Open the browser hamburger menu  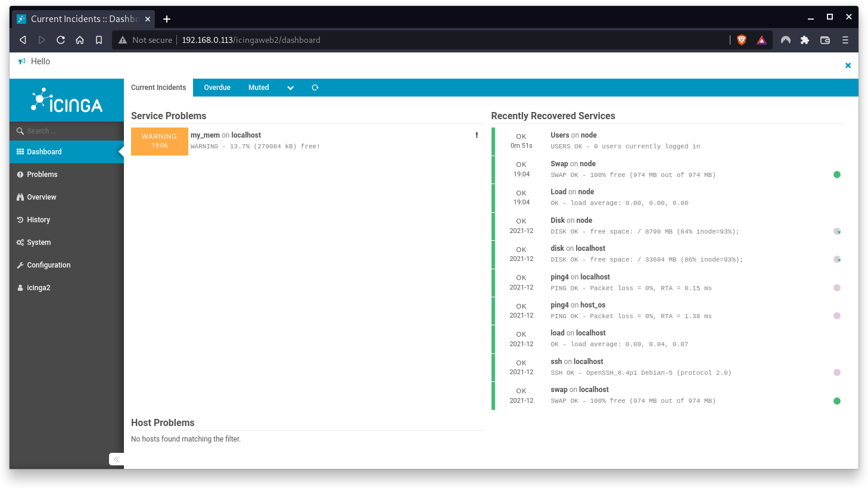(845, 39)
